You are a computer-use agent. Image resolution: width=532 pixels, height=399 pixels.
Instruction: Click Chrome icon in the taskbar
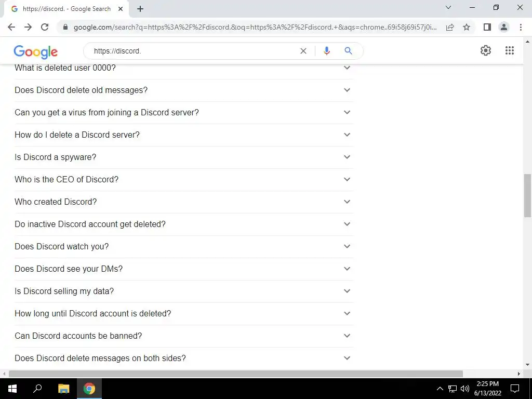point(89,389)
